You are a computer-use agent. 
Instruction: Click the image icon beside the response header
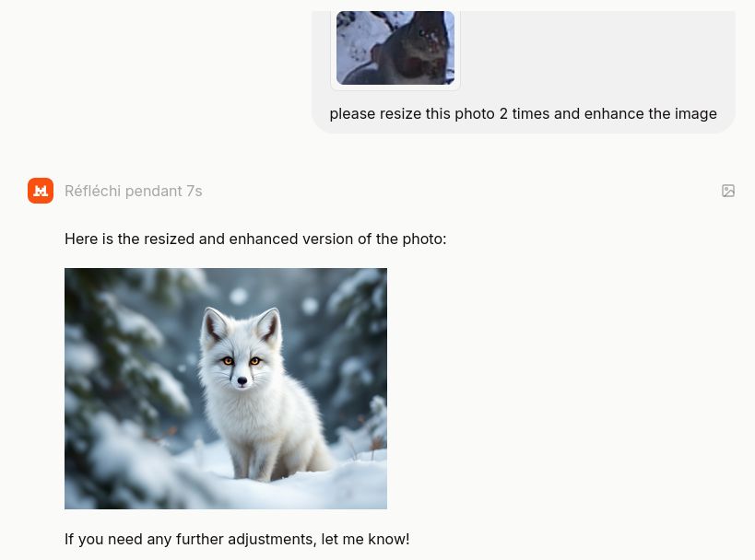728,191
